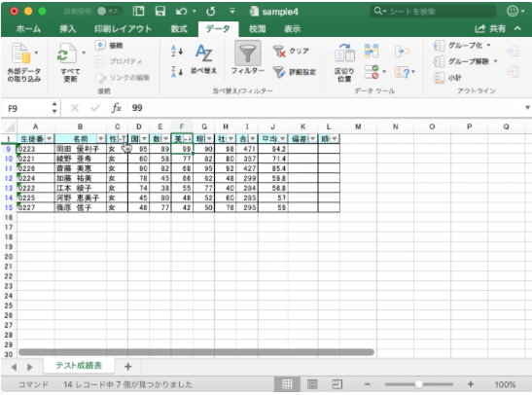This screenshot has width=532, height=395.
Task: Open the filter dropdown on 平均 column header
Action: coord(282,138)
